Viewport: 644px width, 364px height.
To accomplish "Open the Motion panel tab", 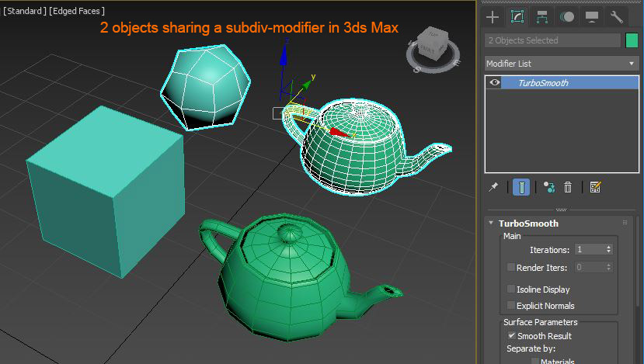I will coord(567,17).
